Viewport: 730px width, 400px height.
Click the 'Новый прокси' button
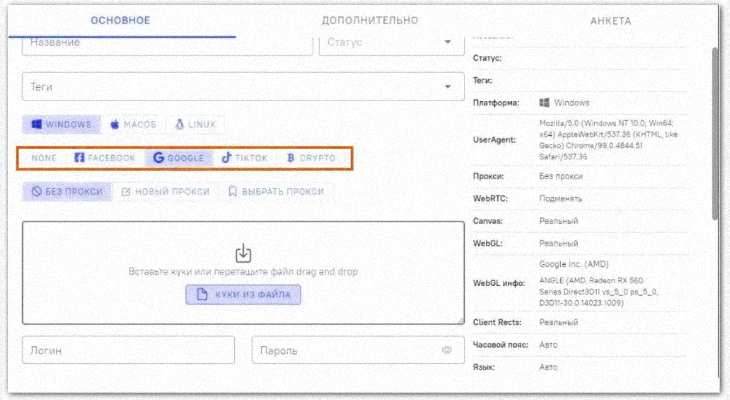[x=165, y=191]
